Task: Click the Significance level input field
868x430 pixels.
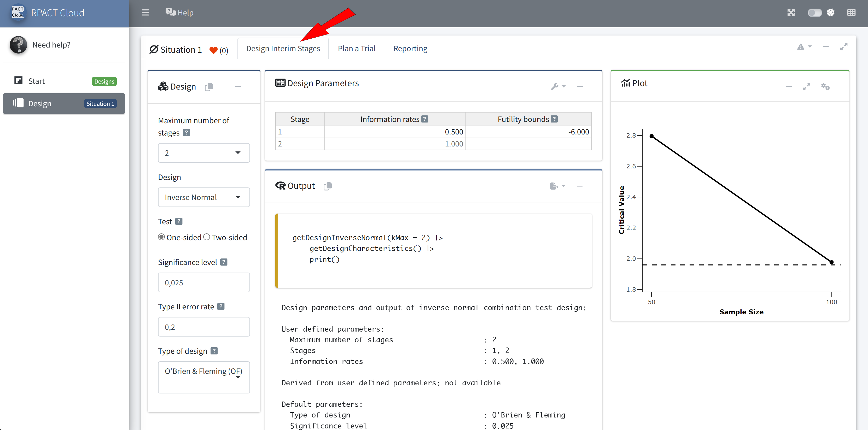Action: point(203,282)
